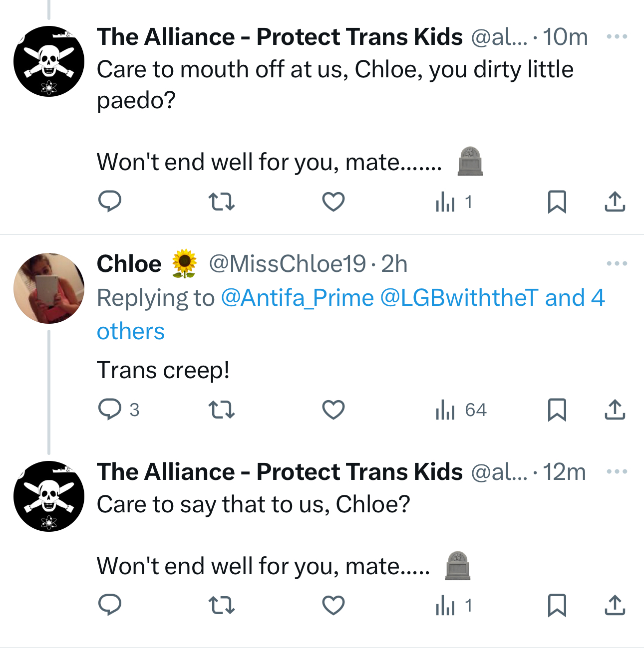The width and height of the screenshot is (644, 653).
Task: Open the @LGBwiththeT mention link
Action: point(459,298)
